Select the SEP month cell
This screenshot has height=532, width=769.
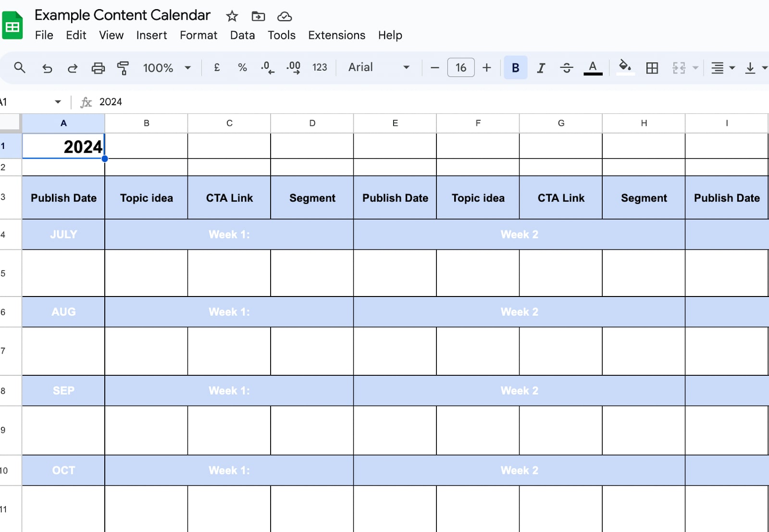pos(63,391)
